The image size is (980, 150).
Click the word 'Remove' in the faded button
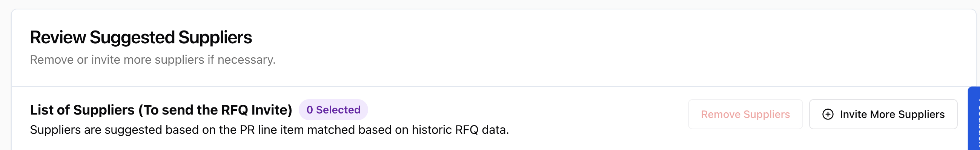720,114
